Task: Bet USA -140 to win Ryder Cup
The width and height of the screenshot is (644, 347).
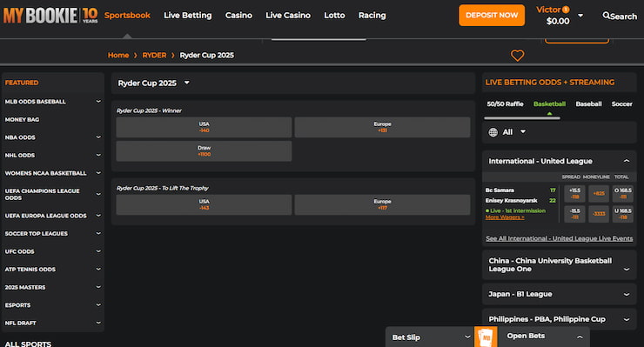Action: point(205,127)
